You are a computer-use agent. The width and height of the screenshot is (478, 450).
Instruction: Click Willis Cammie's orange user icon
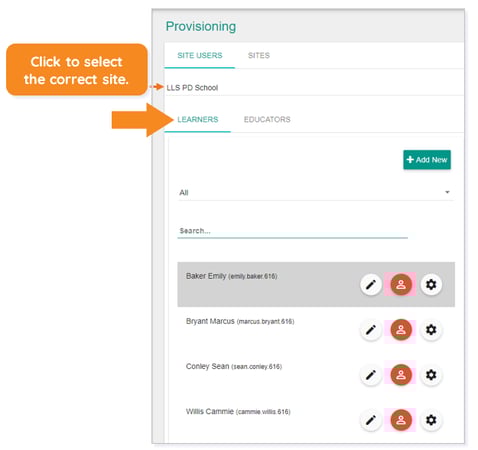[x=401, y=420]
